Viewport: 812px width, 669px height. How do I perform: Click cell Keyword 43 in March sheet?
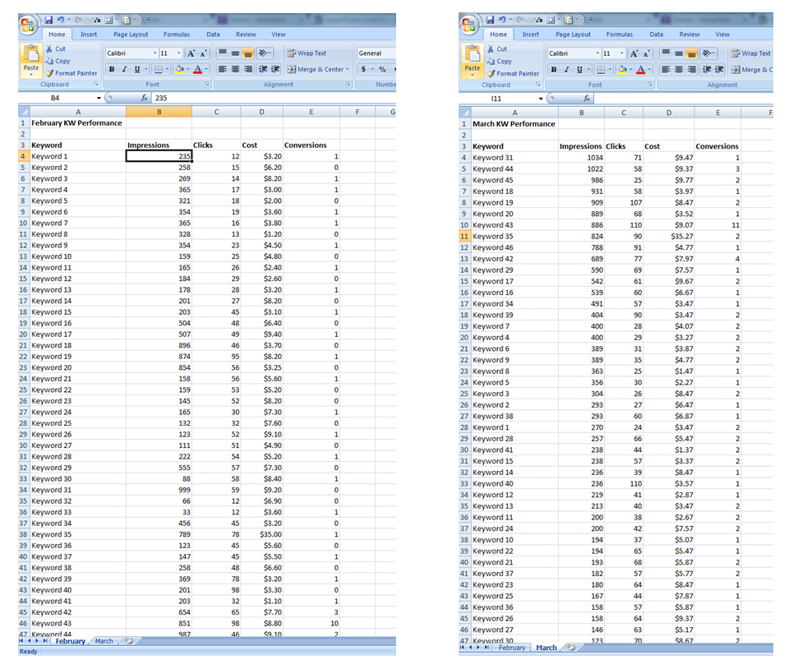click(x=514, y=225)
